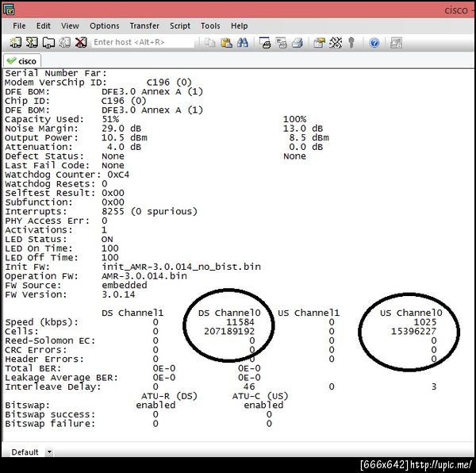Screen dimensions: 476x473
Task: Click the Leakage Average BER label
Action: point(61,378)
